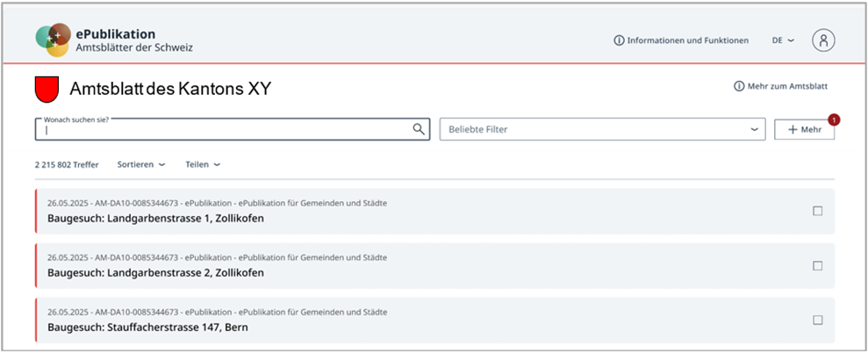Tick the Stauffacherstrasse 147 checkbox
The image size is (868, 353).
[817, 320]
